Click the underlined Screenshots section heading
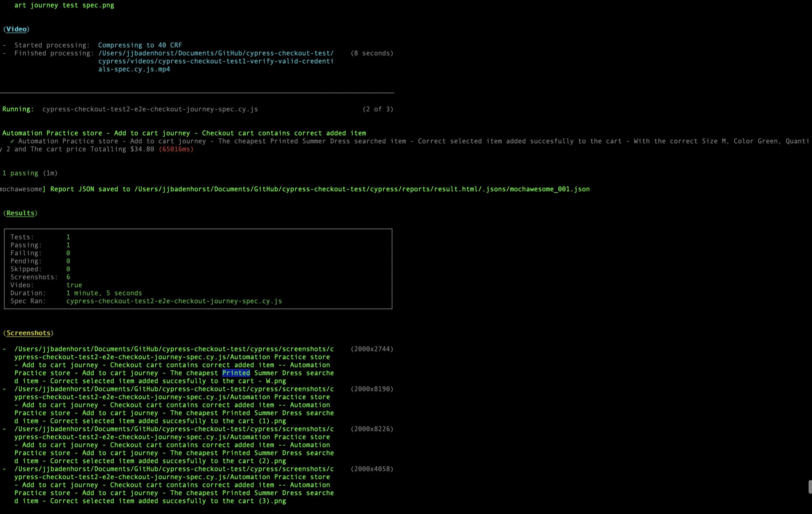The image size is (812, 514). (x=28, y=333)
